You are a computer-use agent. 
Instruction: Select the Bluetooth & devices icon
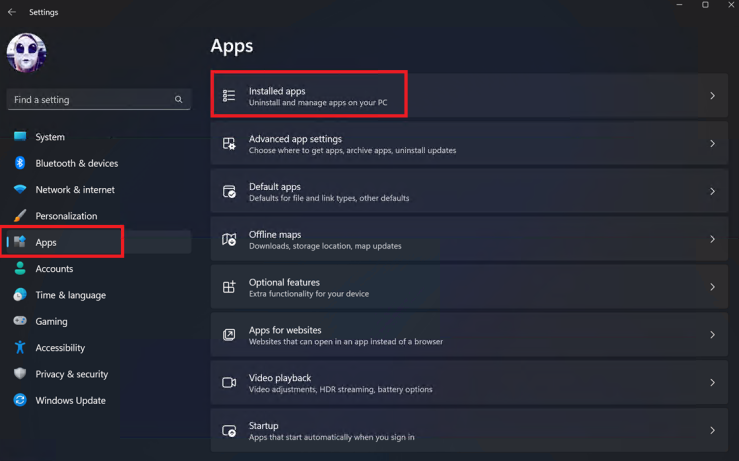coord(20,163)
